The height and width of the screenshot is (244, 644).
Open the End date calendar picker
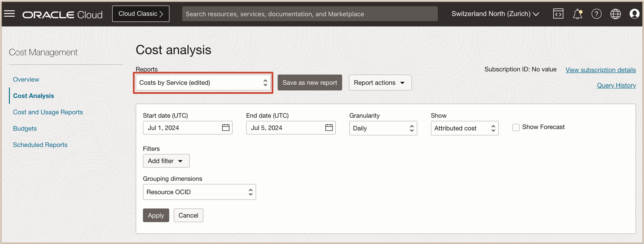pyautogui.click(x=329, y=128)
